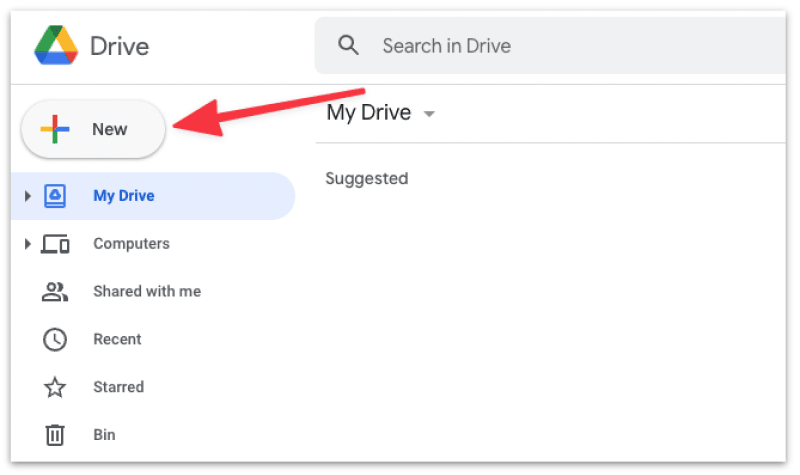Image resolution: width=800 pixels, height=475 pixels.
Task: Click the My Drive sidebar icon
Action: click(55, 196)
